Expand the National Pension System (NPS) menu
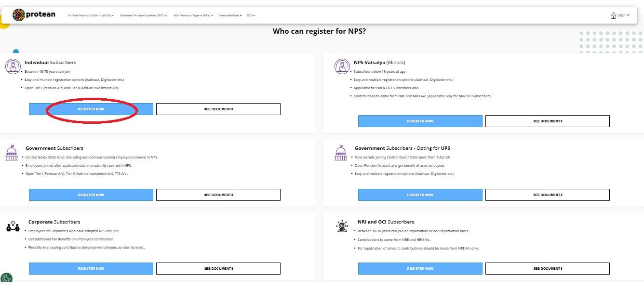The width and height of the screenshot is (644, 290). 144,15
